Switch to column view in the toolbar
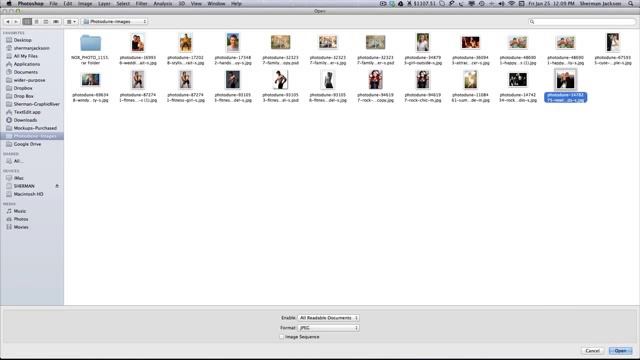Image resolution: width=640 pixels, height=360 pixels. click(46, 22)
